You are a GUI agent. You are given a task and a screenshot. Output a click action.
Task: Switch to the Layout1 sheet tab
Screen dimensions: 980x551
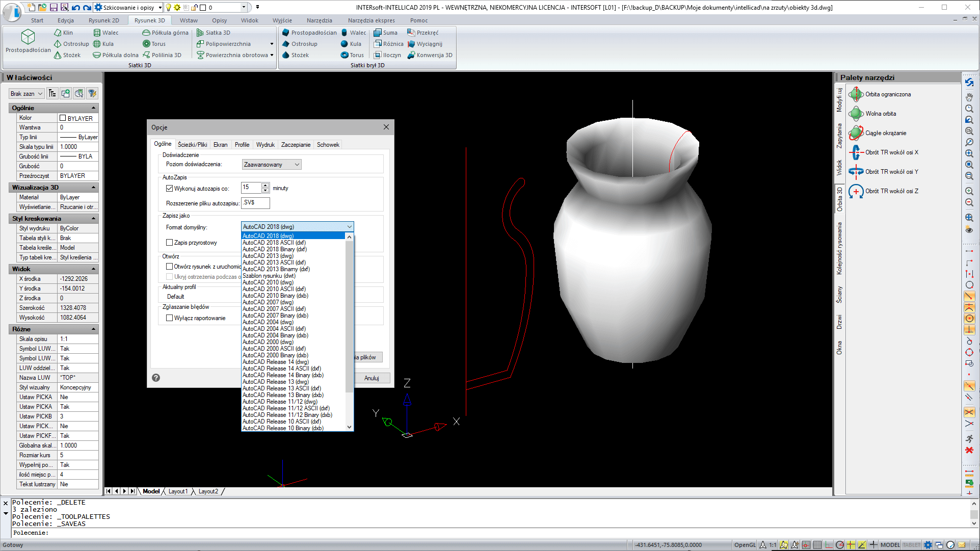[178, 491]
